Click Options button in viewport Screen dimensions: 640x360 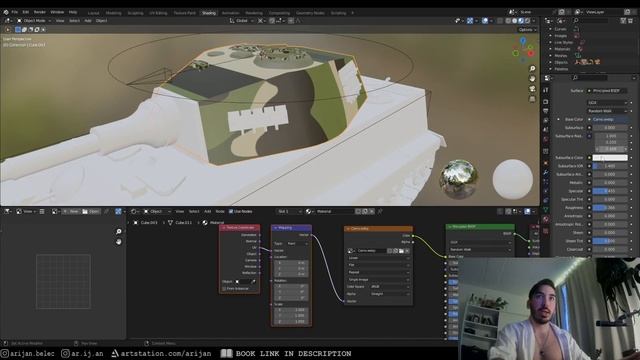527,30
